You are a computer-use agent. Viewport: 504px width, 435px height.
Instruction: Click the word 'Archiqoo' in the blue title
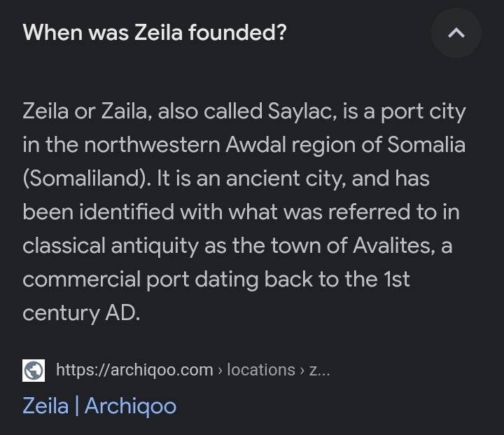[130, 406]
